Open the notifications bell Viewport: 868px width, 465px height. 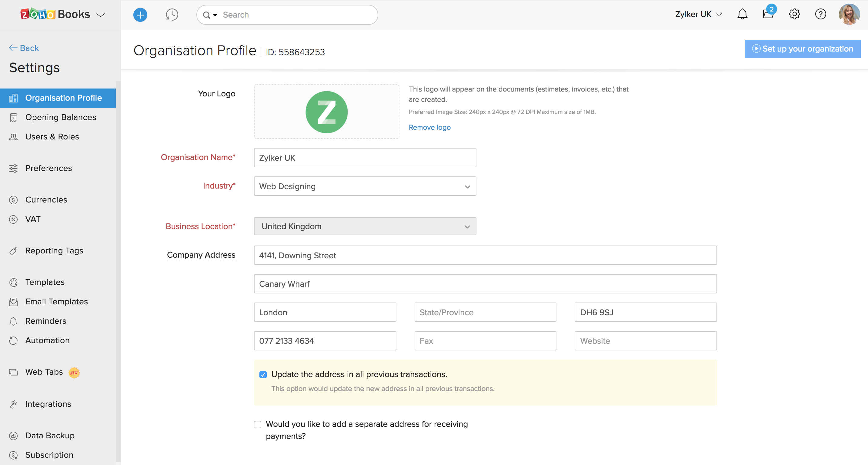click(x=742, y=14)
